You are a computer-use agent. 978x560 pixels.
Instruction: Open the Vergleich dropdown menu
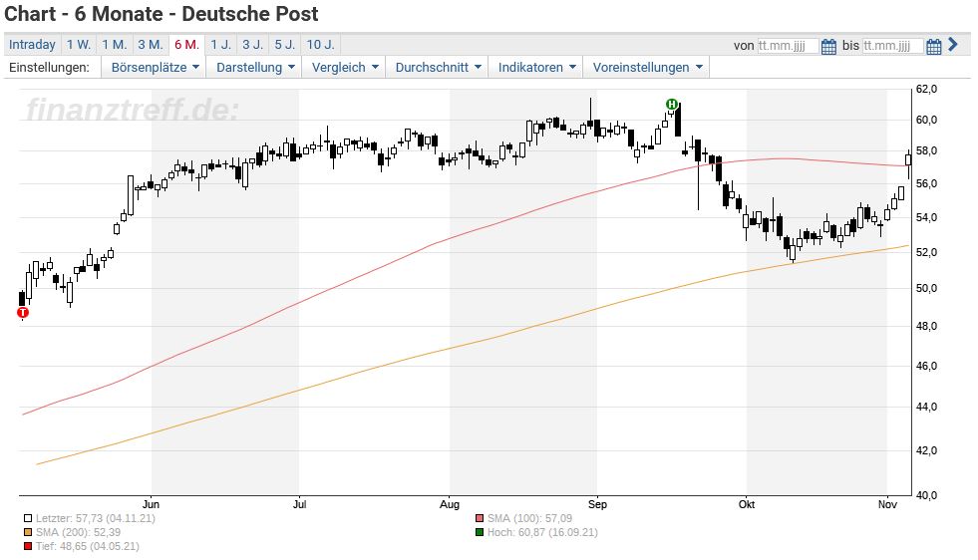[344, 68]
